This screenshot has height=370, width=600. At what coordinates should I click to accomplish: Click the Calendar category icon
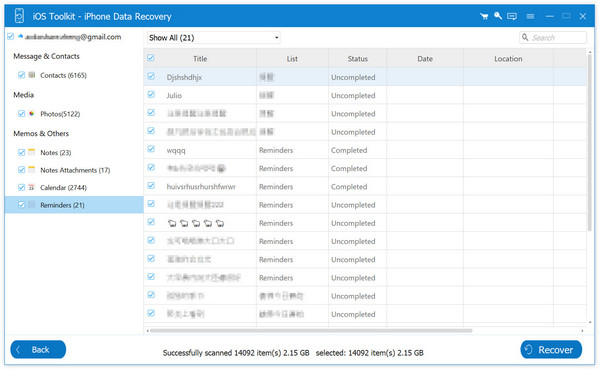pos(32,187)
